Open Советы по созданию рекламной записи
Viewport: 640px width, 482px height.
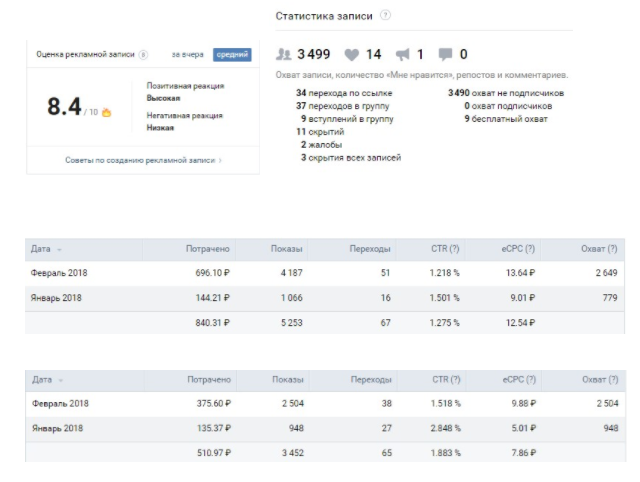[x=140, y=160]
